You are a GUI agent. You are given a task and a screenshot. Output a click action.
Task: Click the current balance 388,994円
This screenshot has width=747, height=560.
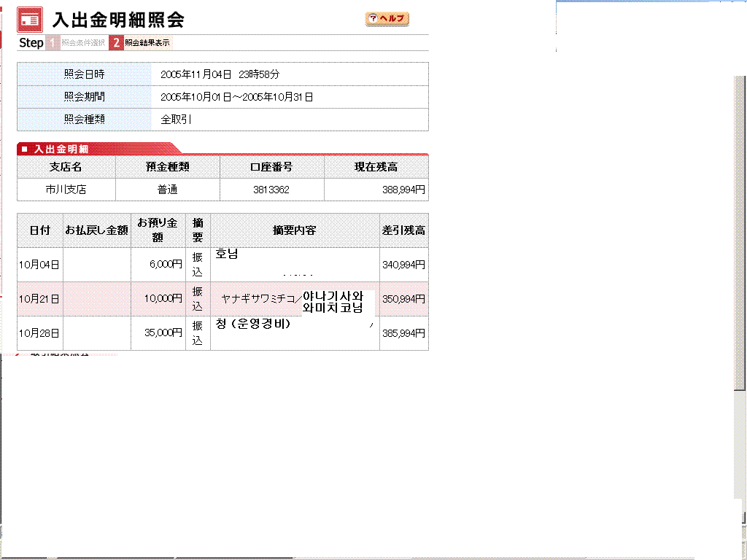(403, 190)
